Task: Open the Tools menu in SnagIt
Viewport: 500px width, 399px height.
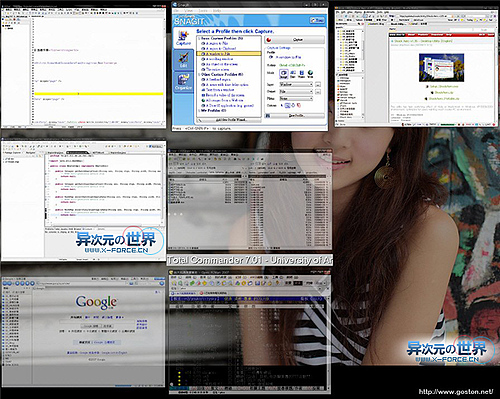Action: pyautogui.click(x=203, y=11)
